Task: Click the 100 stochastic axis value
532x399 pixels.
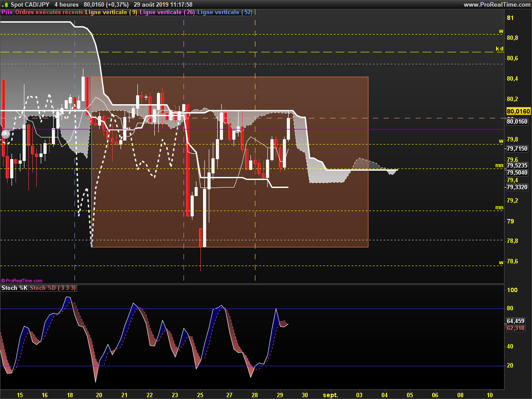Action: point(512,289)
